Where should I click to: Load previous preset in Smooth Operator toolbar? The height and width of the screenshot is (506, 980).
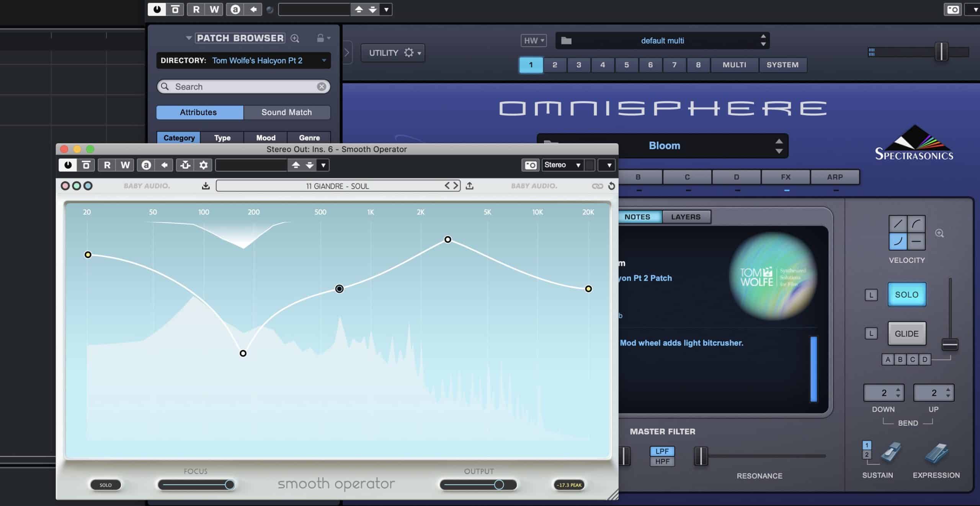(x=296, y=165)
